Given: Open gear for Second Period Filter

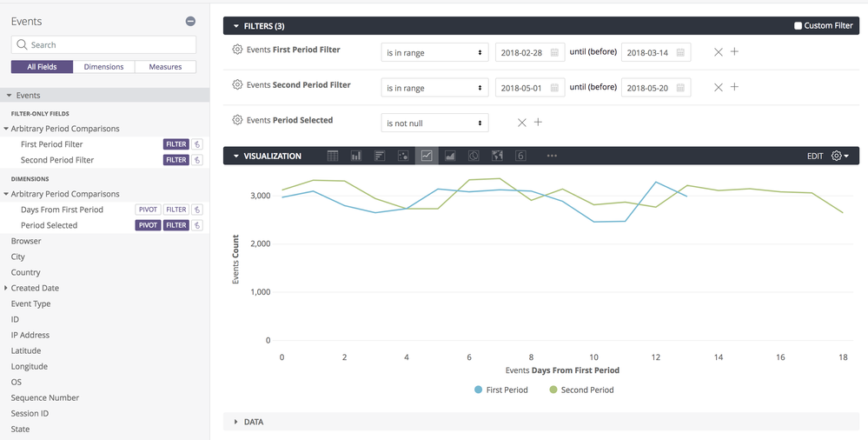Looking at the screenshot, I should (237, 85).
